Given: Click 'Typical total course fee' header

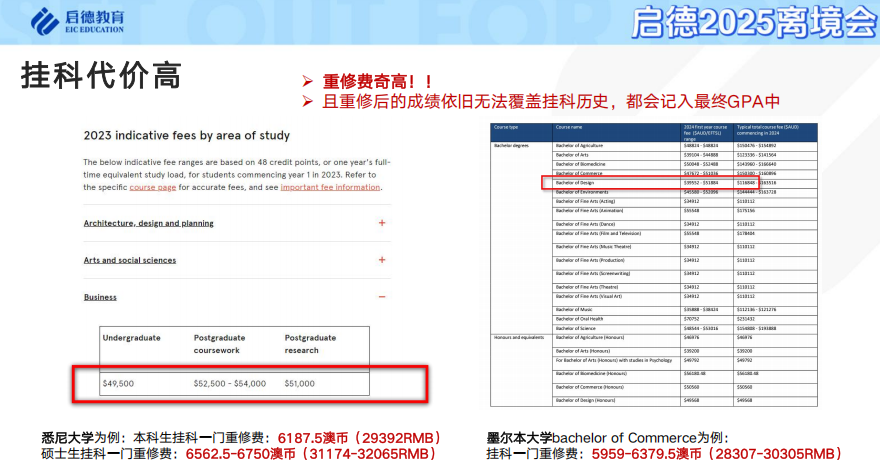Looking at the screenshot, I should coord(768,130).
